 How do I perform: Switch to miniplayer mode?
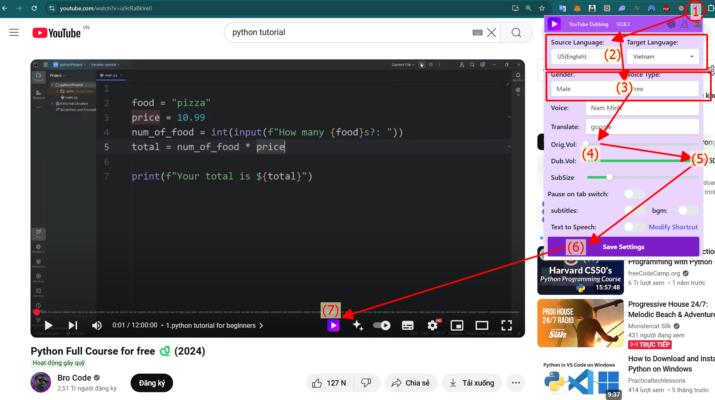point(457,325)
